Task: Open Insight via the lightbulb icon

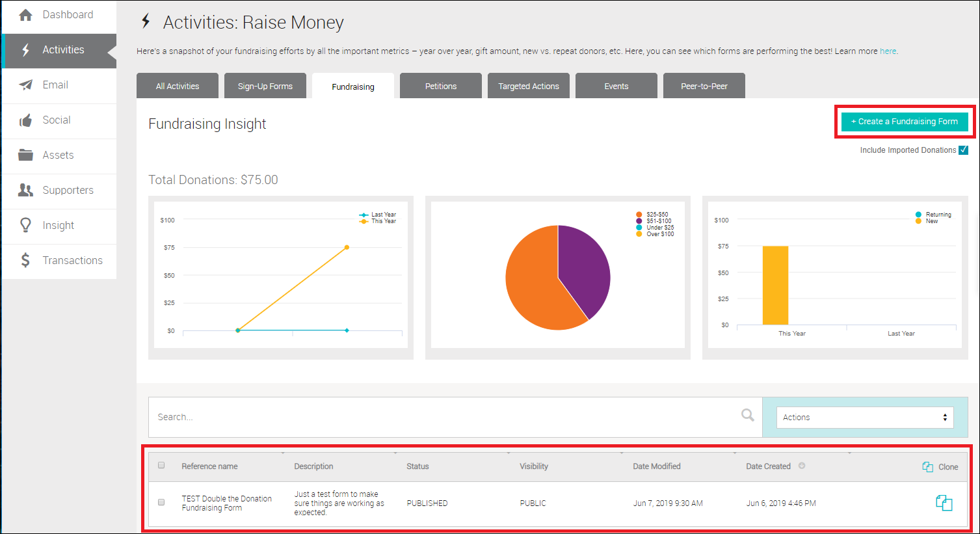Action: (x=25, y=225)
